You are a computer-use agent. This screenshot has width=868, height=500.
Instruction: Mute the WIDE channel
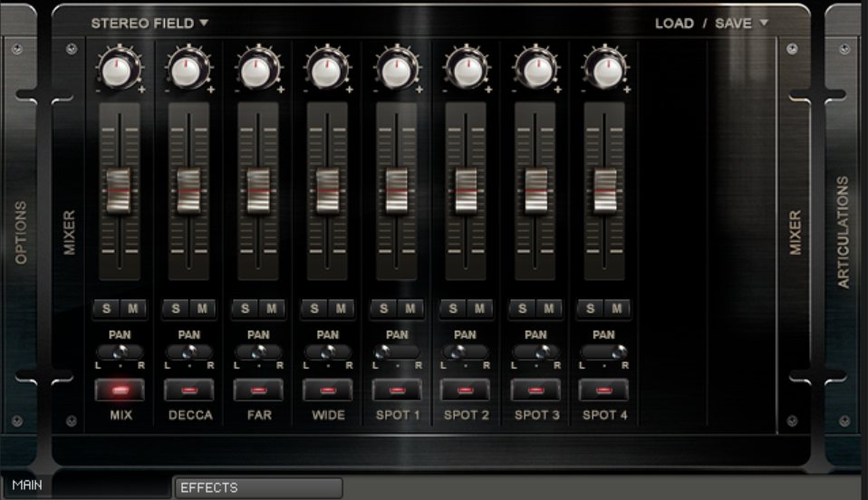pyautogui.click(x=341, y=309)
